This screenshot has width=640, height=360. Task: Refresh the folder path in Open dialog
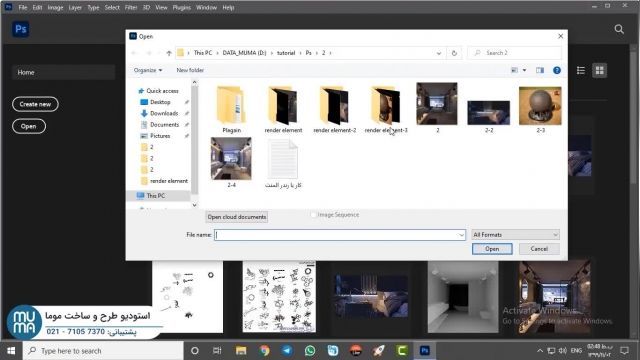[x=454, y=53]
